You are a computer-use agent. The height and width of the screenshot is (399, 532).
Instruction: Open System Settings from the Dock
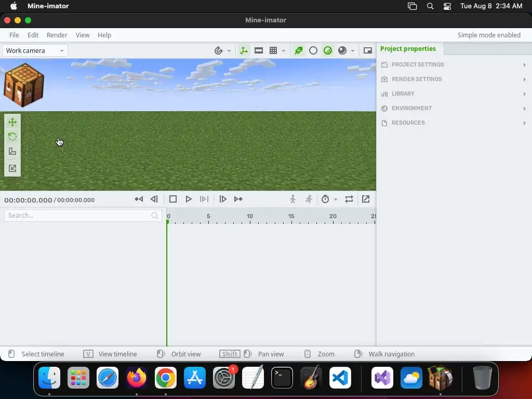coord(224,378)
